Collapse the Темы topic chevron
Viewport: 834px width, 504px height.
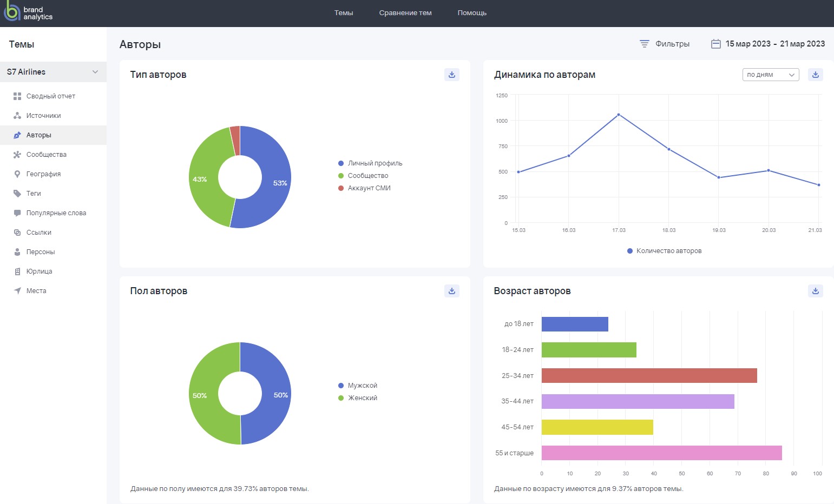click(95, 72)
